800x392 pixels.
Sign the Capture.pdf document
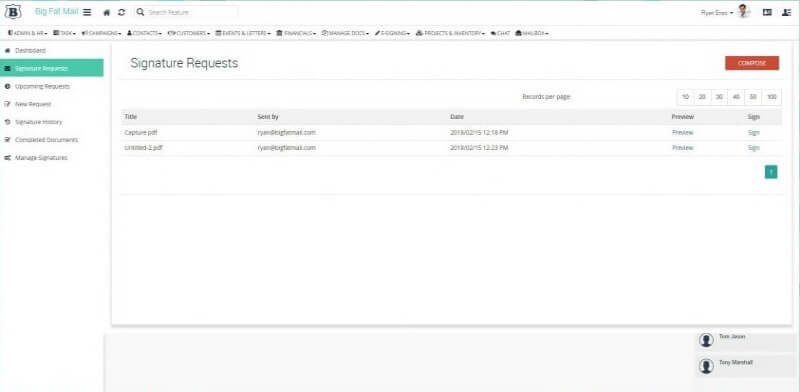[x=754, y=132]
